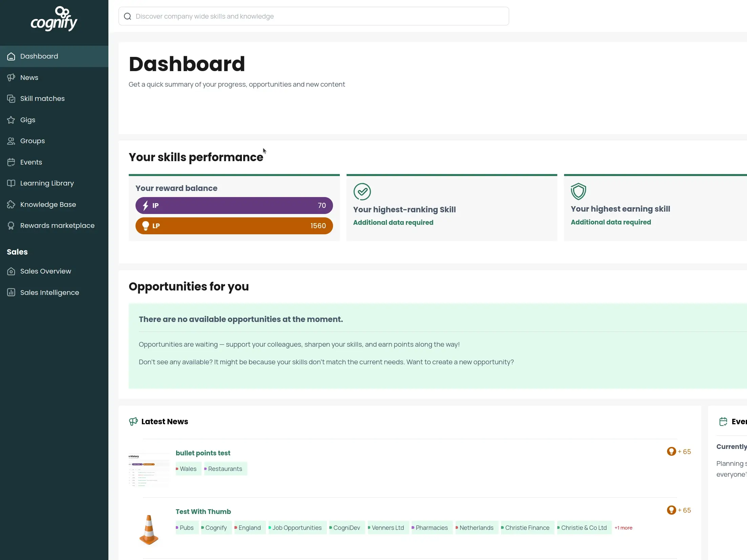
Task: Click the Sales Intelligence chart icon
Action: [x=11, y=293]
